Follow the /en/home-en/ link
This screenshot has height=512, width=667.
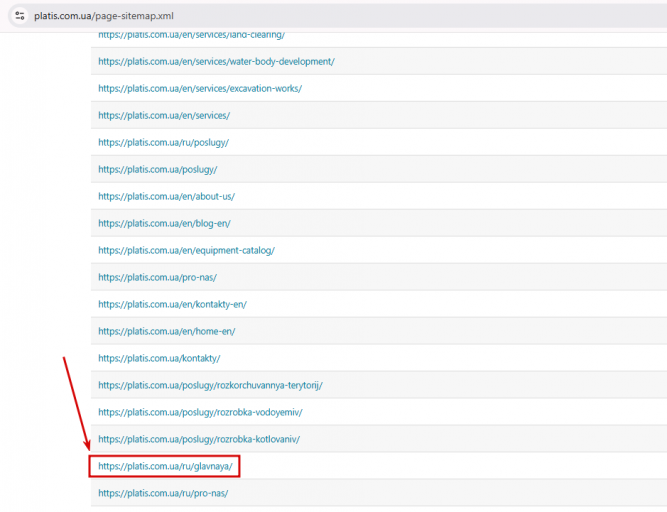[x=166, y=332]
